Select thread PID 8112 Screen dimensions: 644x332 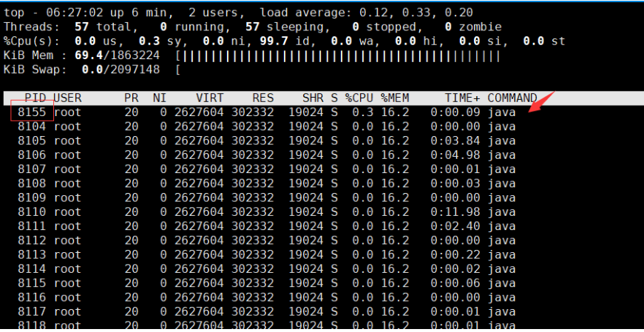pos(32,240)
